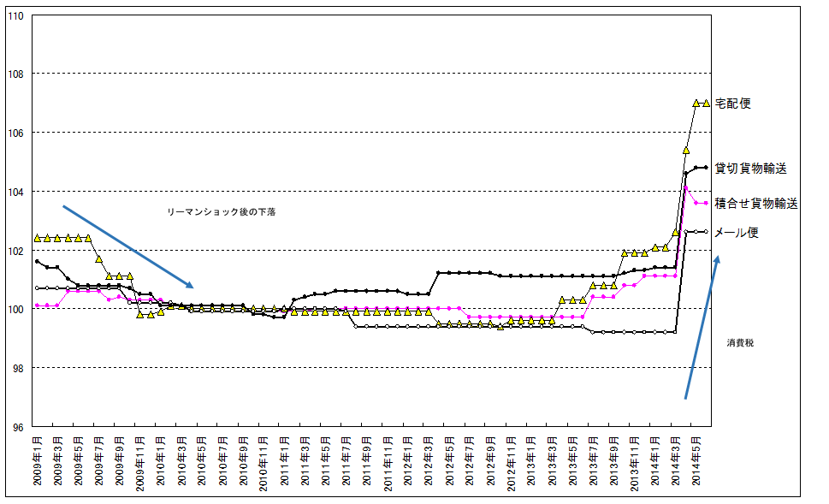Screen dimensions: 829x504
Task: Select the メール便 series label
Action: click(736, 233)
